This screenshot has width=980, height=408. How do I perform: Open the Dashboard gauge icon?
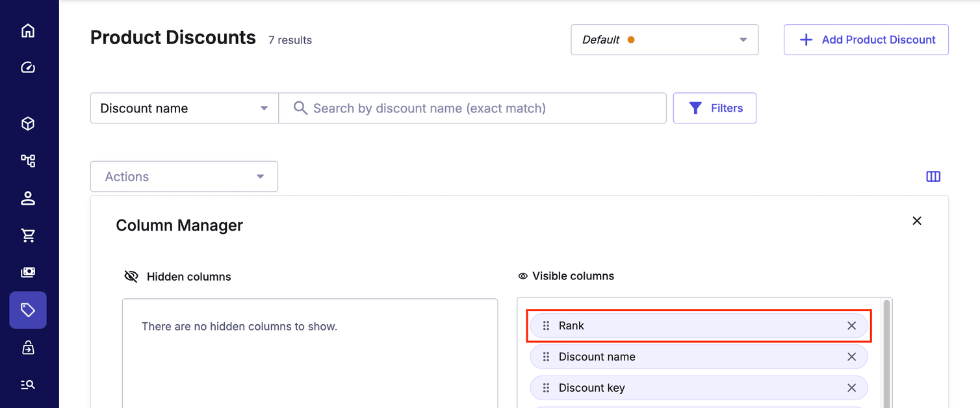tap(28, 67)
